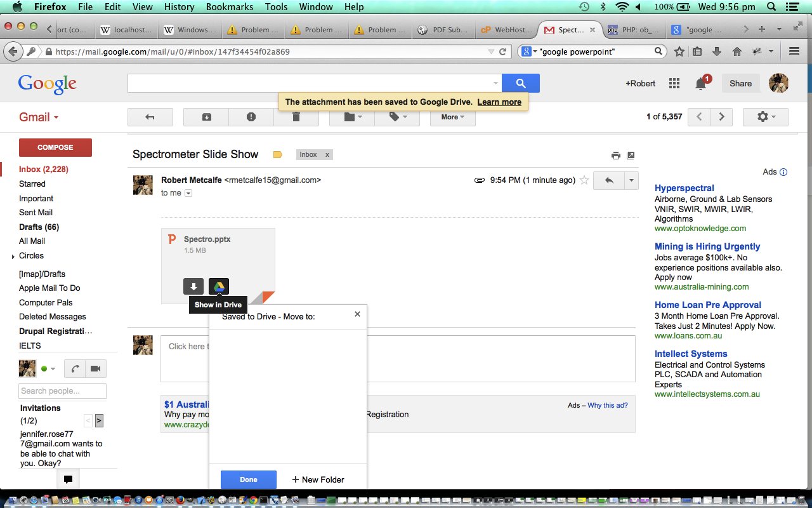Open the Tools menu
The height and width of the screenshot is (508, 812).
[276, 7]
